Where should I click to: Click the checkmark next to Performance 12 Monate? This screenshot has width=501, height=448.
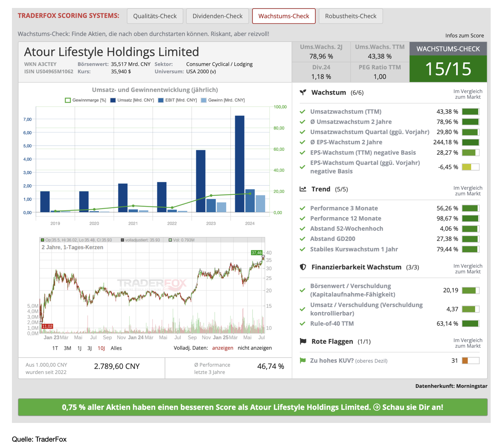pyautogui.click(x=303, y=218)
